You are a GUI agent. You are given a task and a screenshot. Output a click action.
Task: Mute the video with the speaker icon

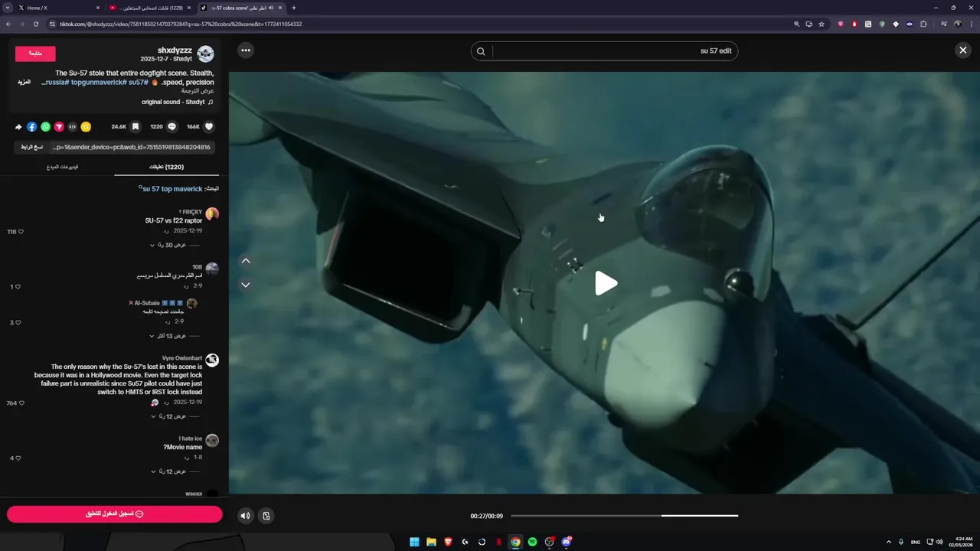[245, 516]
